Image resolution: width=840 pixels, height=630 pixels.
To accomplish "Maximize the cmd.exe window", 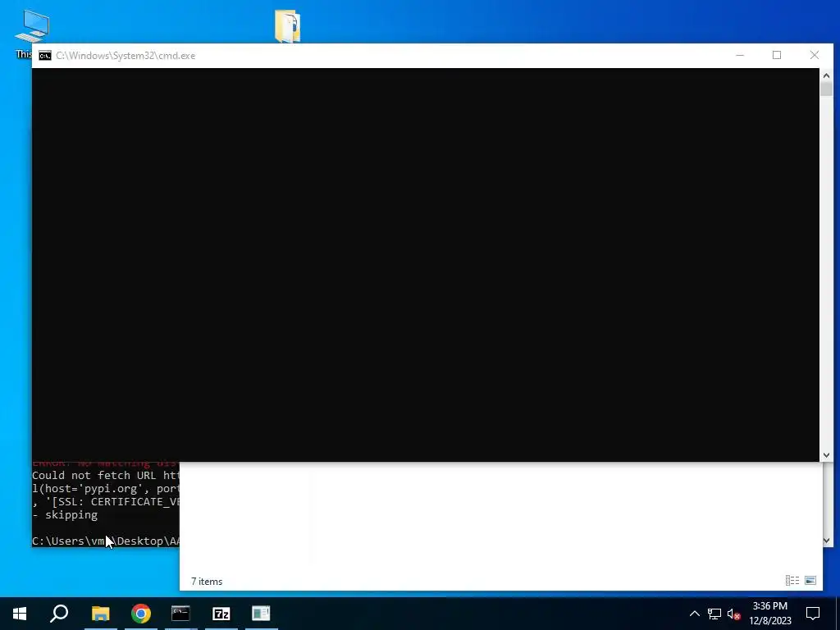I will coord(777,55).
